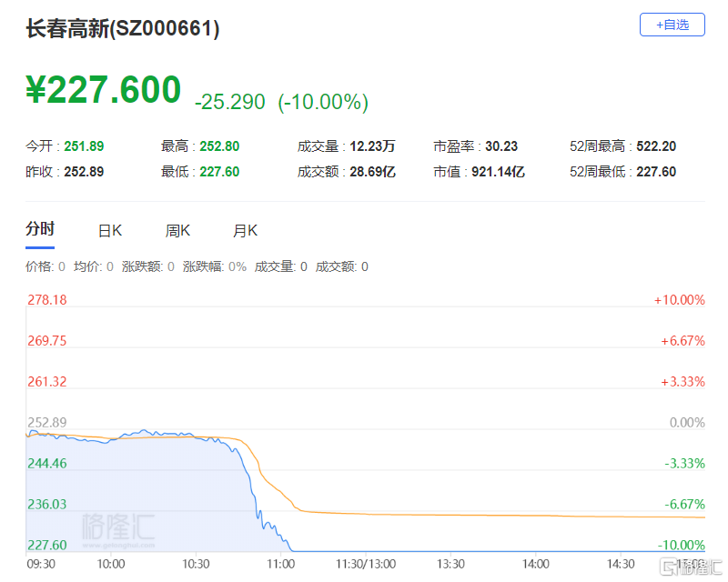Click the stock title 长春高新(SZ000661)
This screenshot has height=582, width=728.
(x=123, y=28)
